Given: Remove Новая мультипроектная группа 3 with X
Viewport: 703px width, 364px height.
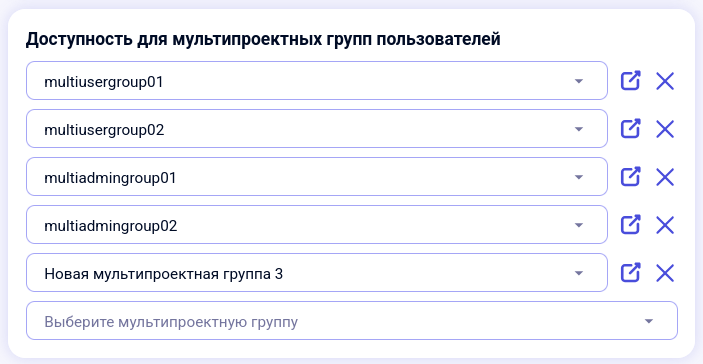Looking at the screenshot, I should [665, 273].
